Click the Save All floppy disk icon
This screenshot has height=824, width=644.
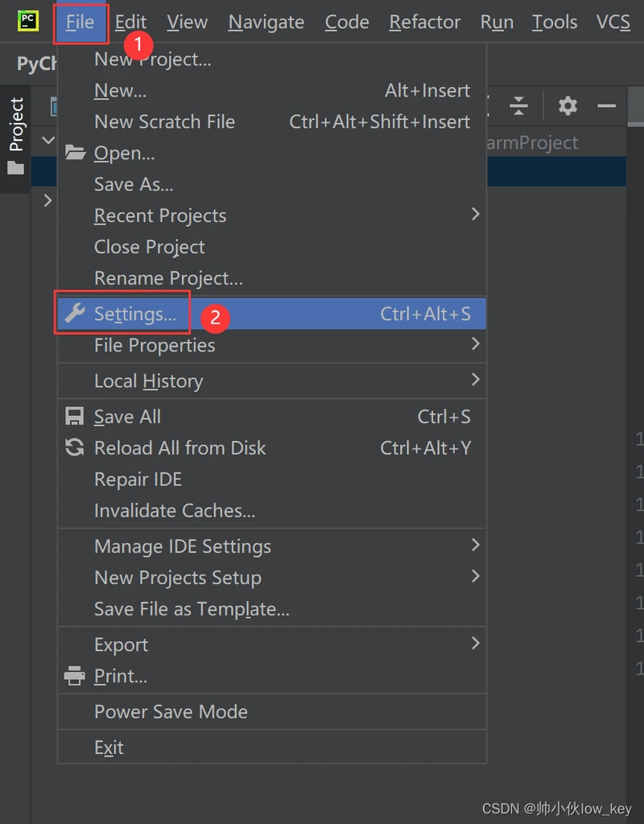coord(74,416)
